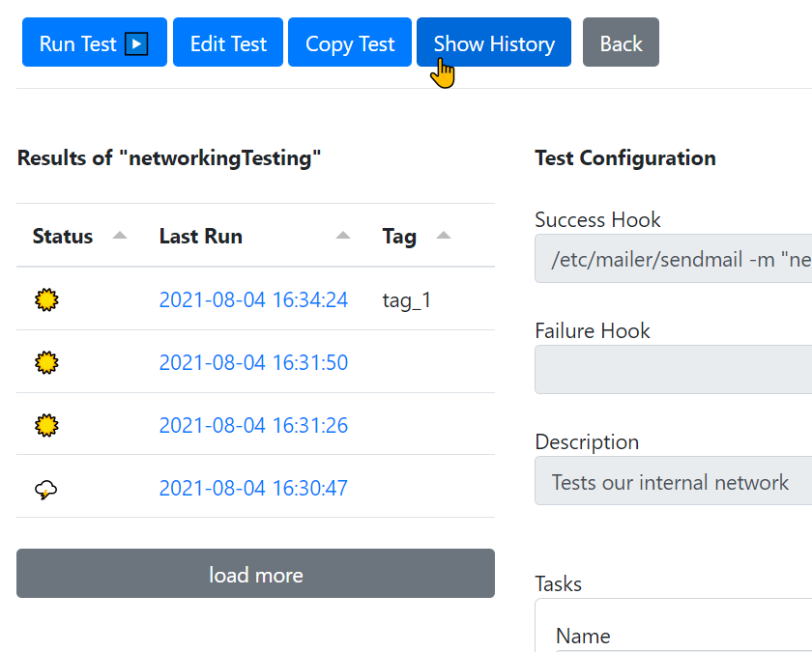The height and width of the screenshot is (652, 812).
Task: Click sunny status icon for 16:31:26 run
Action: click(x=46, y=425)
